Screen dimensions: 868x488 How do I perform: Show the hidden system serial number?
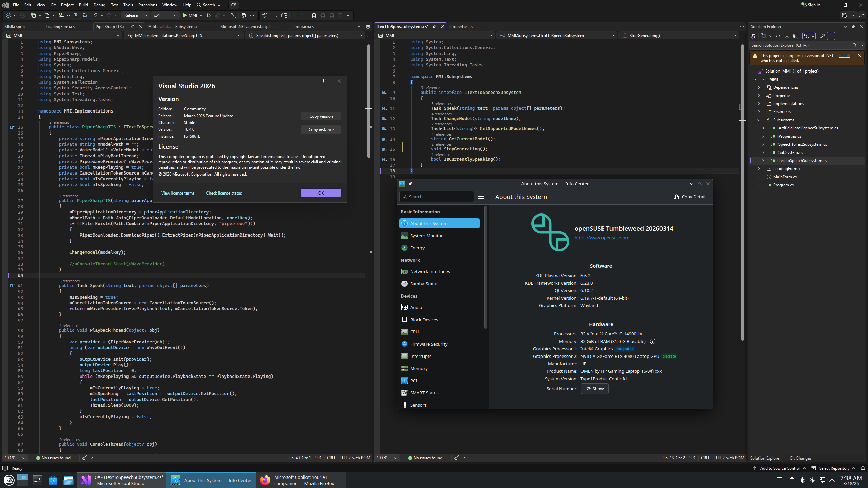pos(594,389)
